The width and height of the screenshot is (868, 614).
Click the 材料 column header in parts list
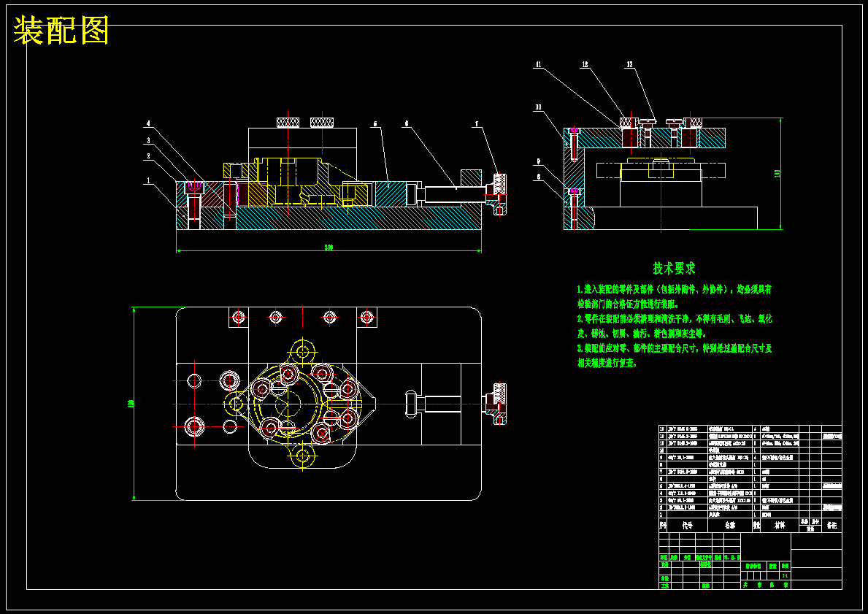point(780,525)
